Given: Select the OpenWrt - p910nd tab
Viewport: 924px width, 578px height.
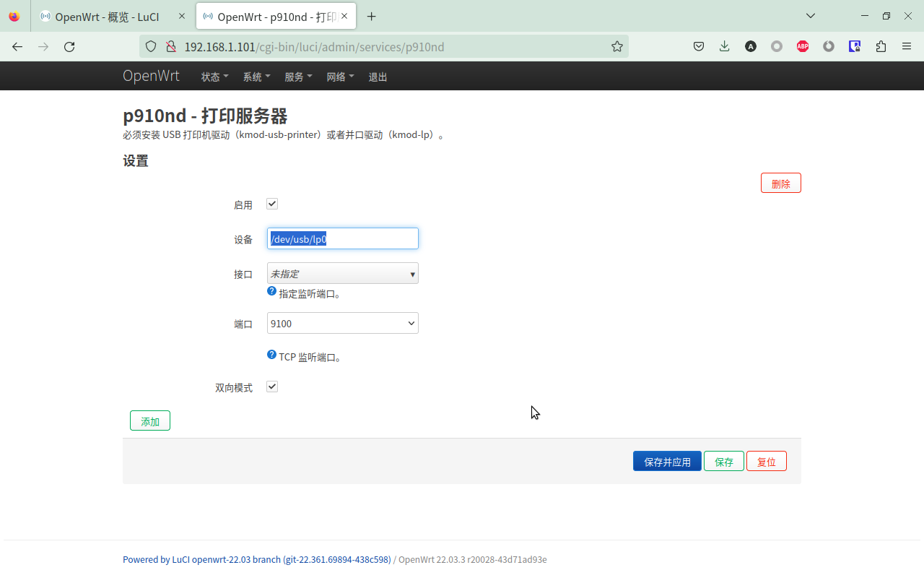Looking at the screenshot, I should tap(275, 16).
